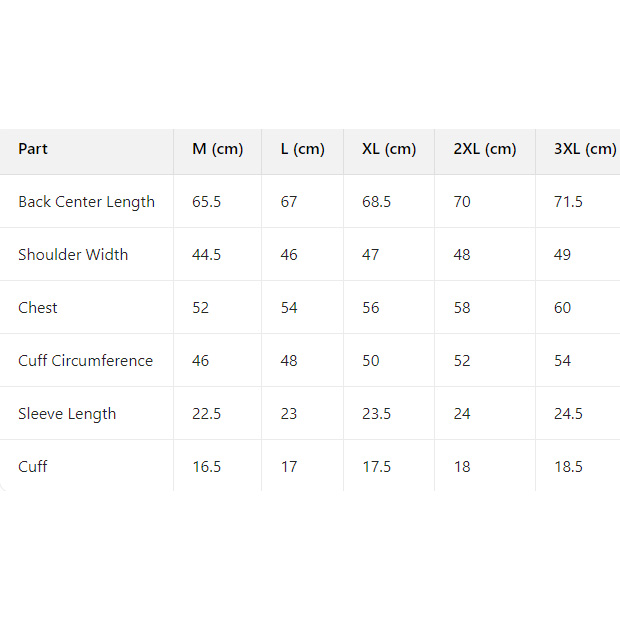
Task: Click the 3XL Back Center Length value 71.5
Action: [x=568, y=202]
